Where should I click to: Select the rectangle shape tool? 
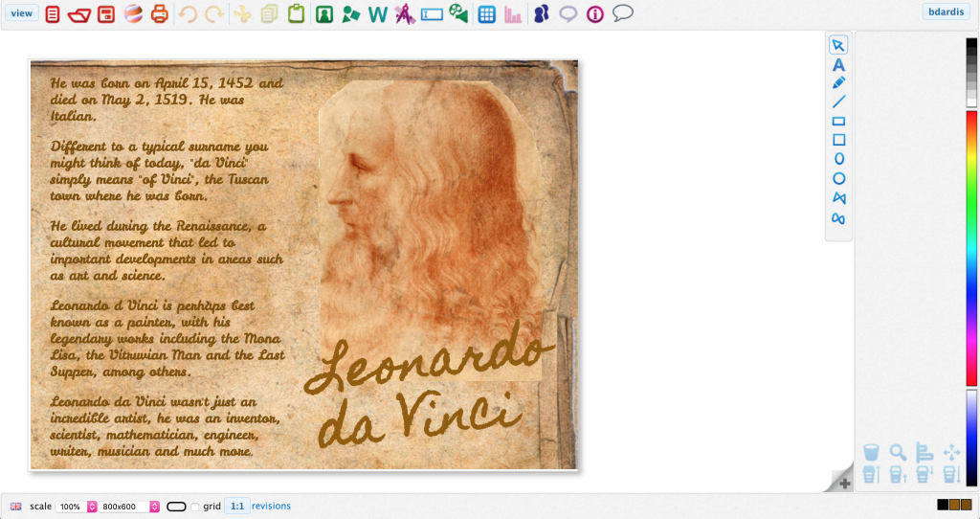[838, 121]
